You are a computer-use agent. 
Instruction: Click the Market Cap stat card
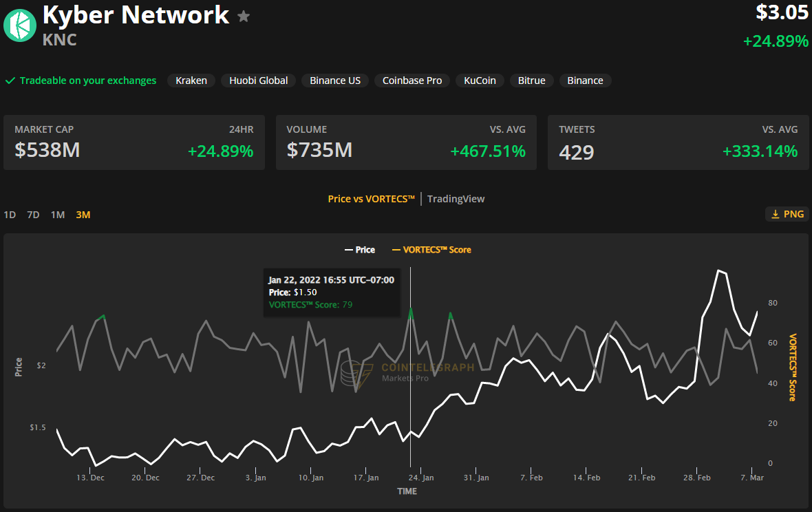[134, 142]
